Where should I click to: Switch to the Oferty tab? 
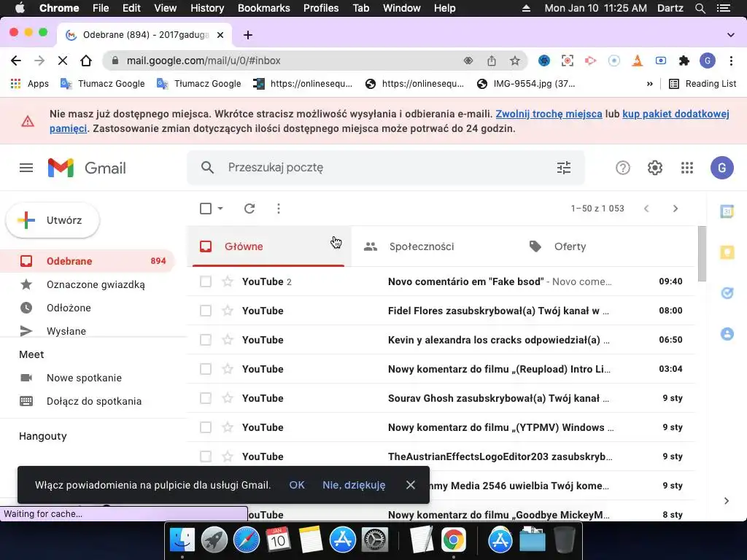pyautogui.click(x=598, y=246)
